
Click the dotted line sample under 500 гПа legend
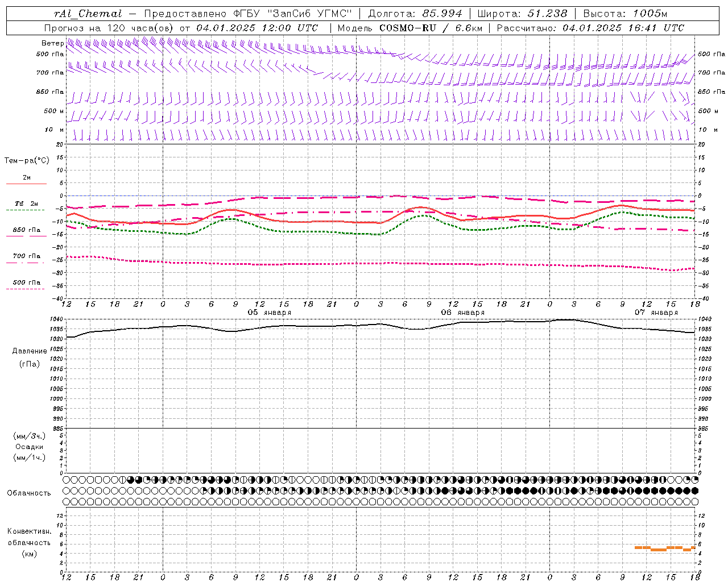25,289
